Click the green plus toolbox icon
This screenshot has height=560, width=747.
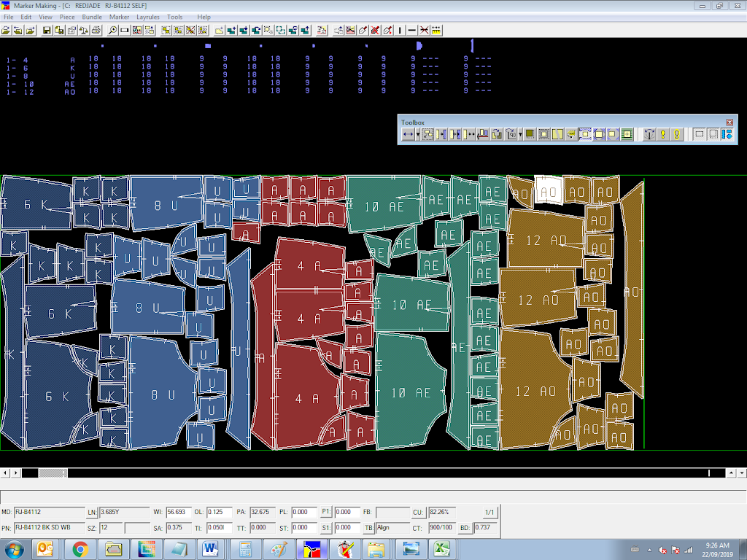627,135
